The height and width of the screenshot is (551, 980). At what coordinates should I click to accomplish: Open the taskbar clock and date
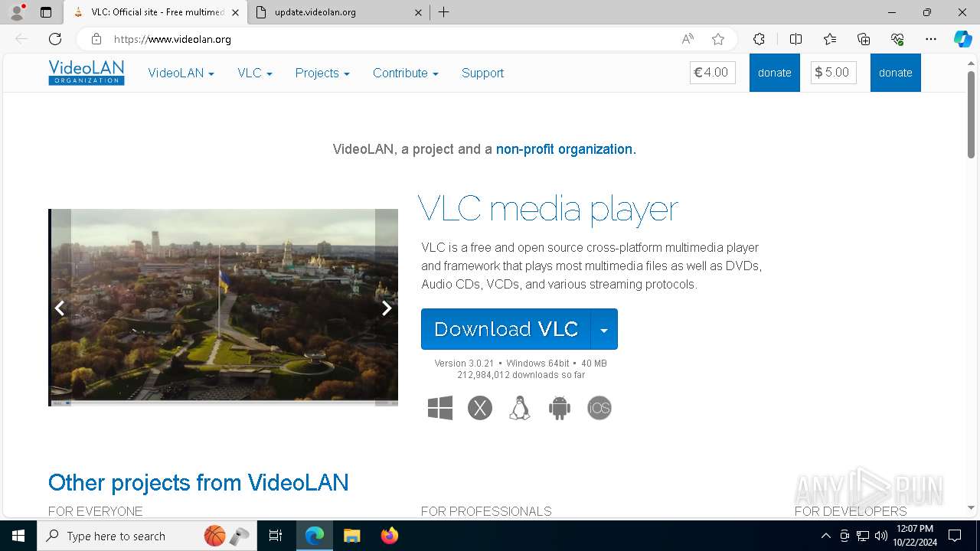[x=915, y=536]
